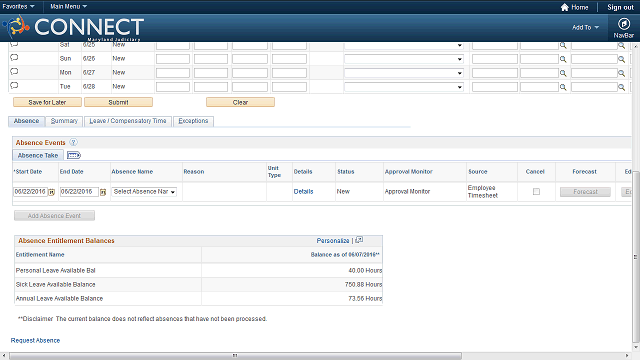The image size is (640, 360).
Task: Open comment bubble for Sun 6/26
Action: point(14,58)
